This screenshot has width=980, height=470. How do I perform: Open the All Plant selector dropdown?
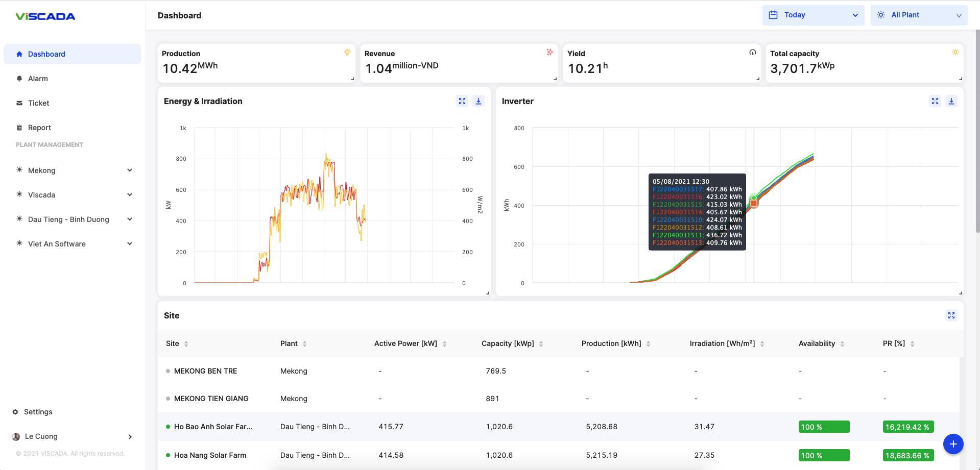click(x=919, y=15)
